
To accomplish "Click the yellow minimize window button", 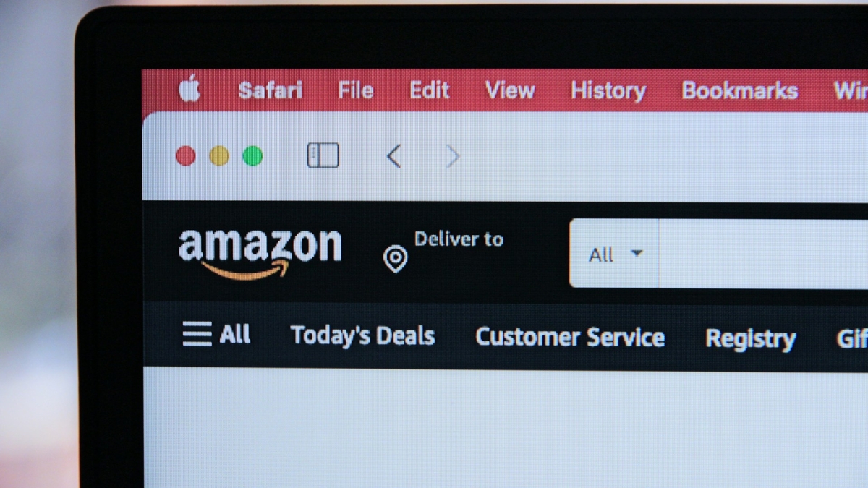I will [x=219, y=155].
